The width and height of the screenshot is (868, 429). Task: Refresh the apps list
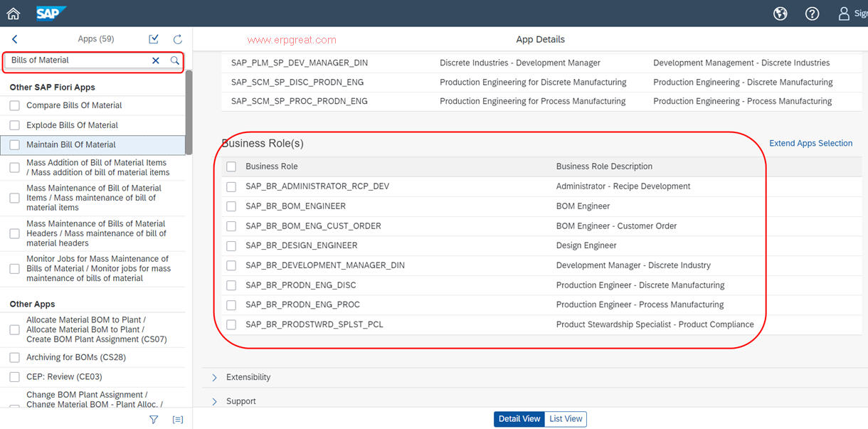pyautogui.click(x=178, y=39)
